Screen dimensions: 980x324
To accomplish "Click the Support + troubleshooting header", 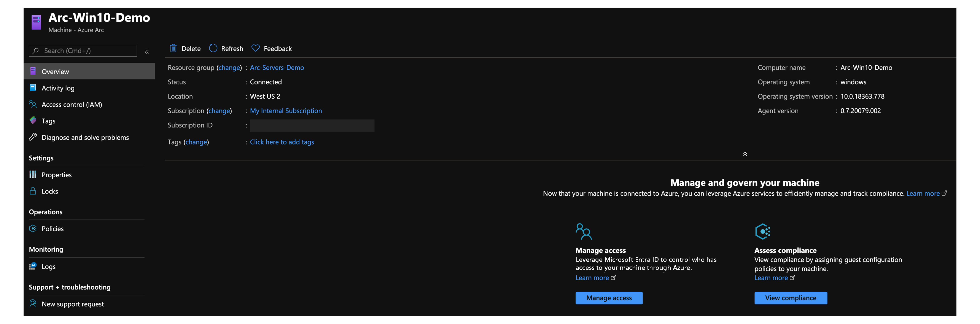I will [x=70, y=287].
